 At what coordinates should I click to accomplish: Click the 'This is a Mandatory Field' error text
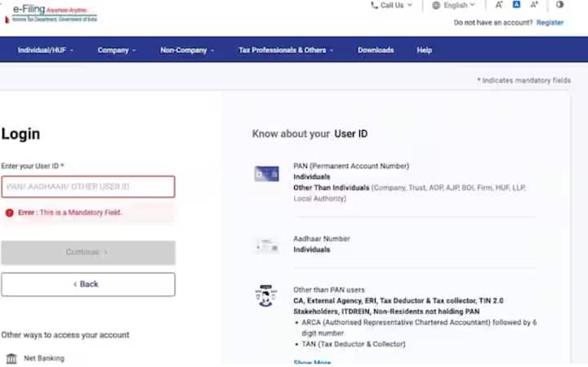[81, 213]
